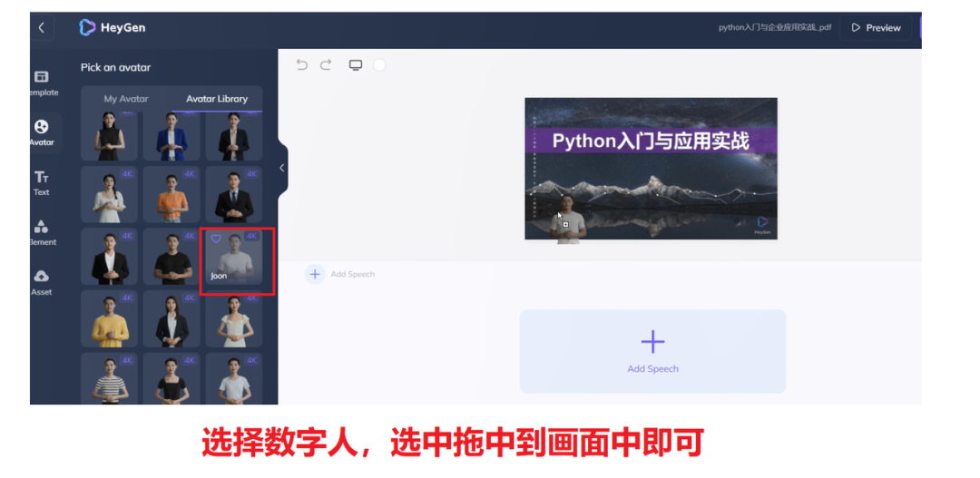Undo the last action
Image resolution: width=980 pixels, height=478 pixels.
(302, 65)
